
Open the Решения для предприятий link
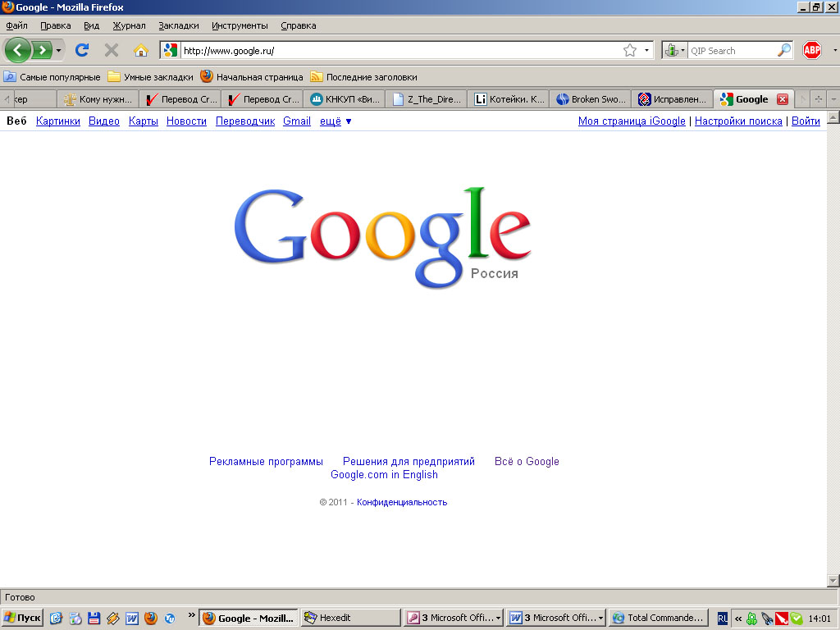[409, 461]
